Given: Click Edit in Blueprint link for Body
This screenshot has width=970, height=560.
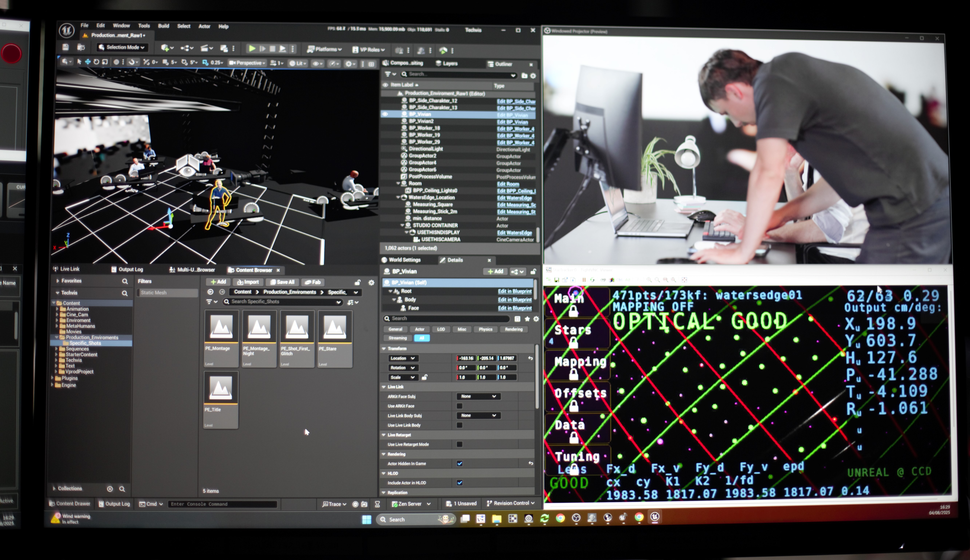Looking at the screenshot, I should click(x=515, y=300).
